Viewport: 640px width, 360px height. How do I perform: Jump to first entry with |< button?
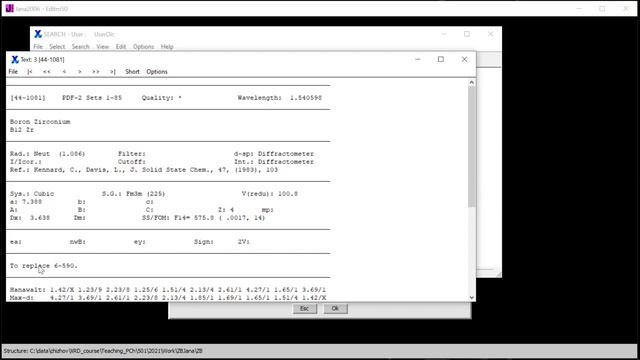pyautogui.click(x=30, y=71)
